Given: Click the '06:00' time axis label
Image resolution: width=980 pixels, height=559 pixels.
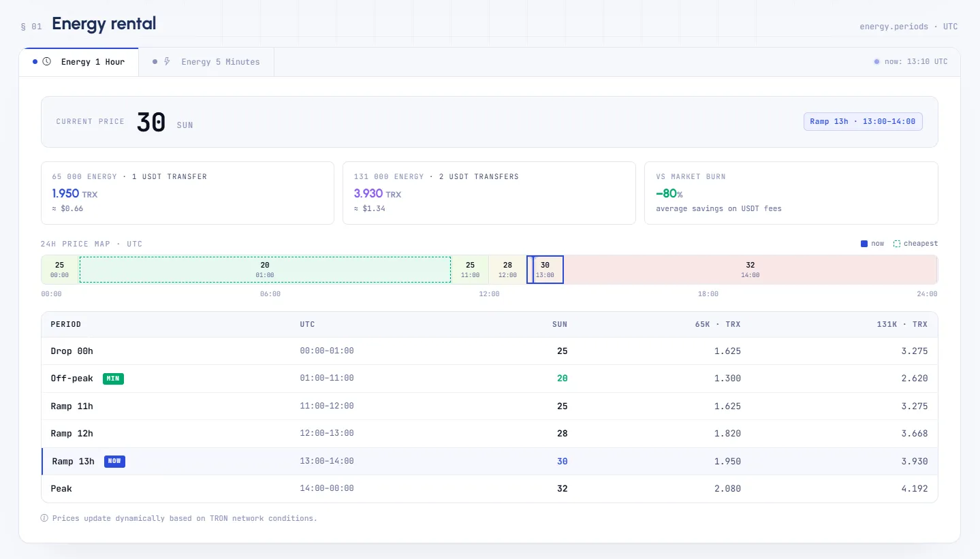Looking at the screenshot, I should (x=270, y=294).
